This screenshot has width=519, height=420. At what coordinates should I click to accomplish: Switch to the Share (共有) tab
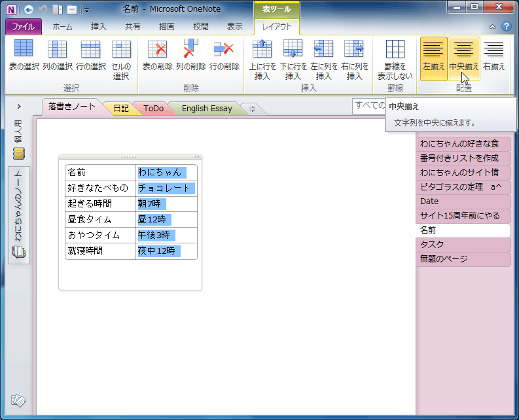(132, 27)
